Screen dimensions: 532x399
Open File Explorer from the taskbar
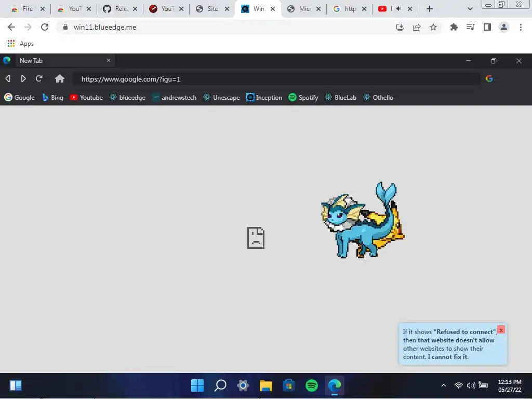[266, 385]
